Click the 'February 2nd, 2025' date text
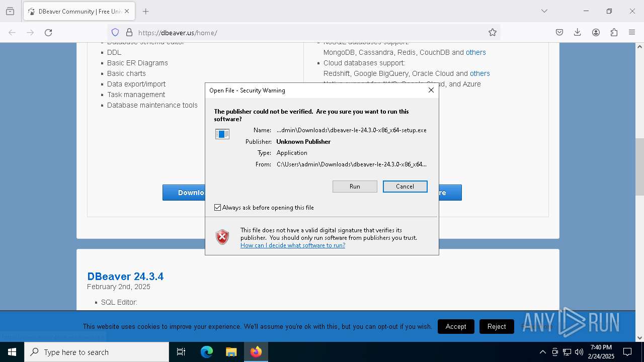Viewport: 644px width, 362px height. pos(119,287)
